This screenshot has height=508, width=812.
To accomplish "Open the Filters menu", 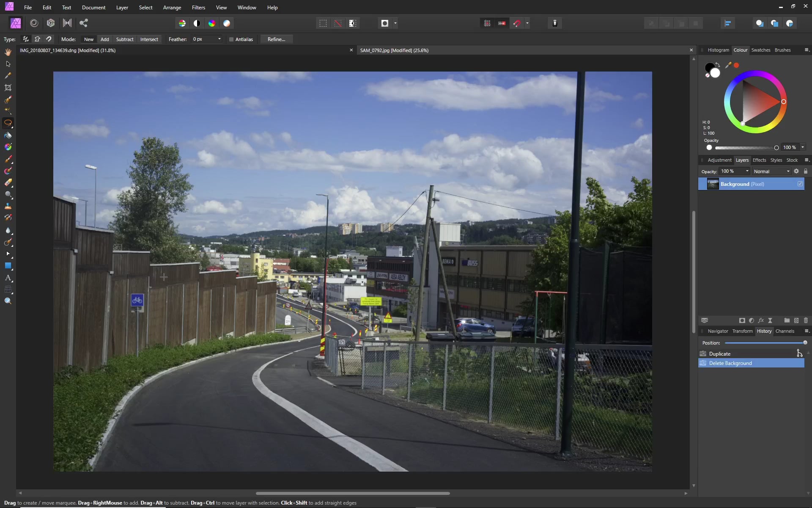I will click(x=198, y=8).
